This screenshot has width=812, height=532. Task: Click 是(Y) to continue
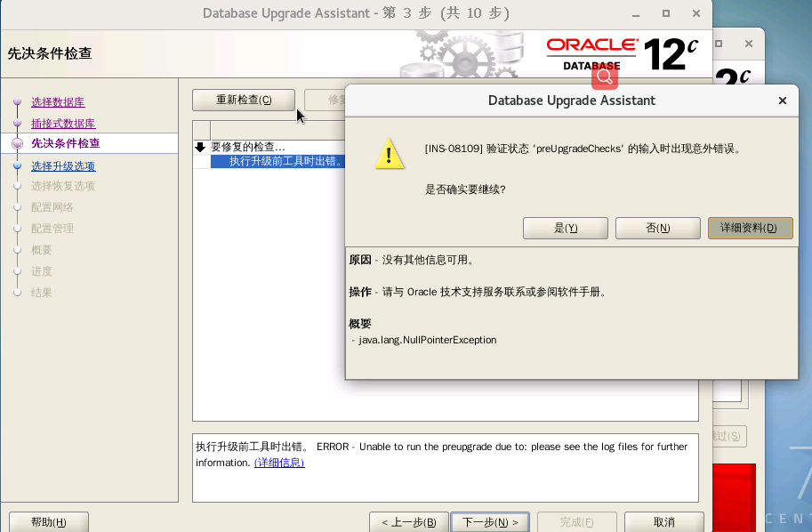click(566, 228)
